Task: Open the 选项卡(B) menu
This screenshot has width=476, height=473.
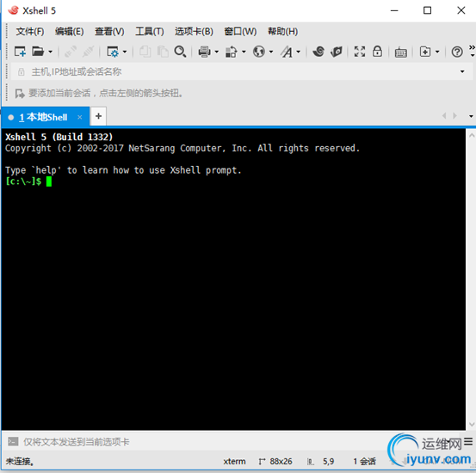Action: click(194, 32)
